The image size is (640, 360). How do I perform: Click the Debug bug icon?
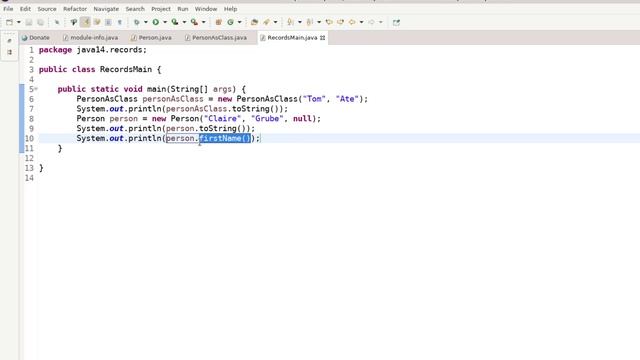click(x=137, y=22)
